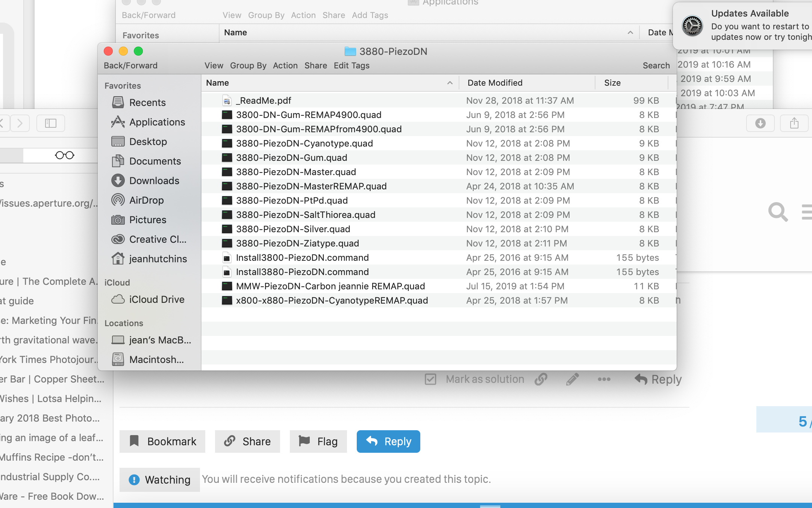Select 3800-DN-Gum-REMAPfrom4900.quad file
The image size is (812, 508).
tap(439, 129)
